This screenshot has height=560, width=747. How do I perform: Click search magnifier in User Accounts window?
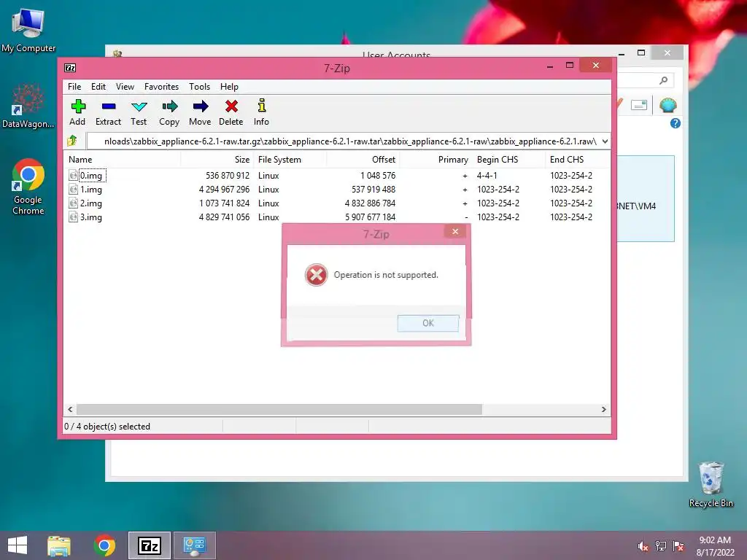(x=663, y=80)
